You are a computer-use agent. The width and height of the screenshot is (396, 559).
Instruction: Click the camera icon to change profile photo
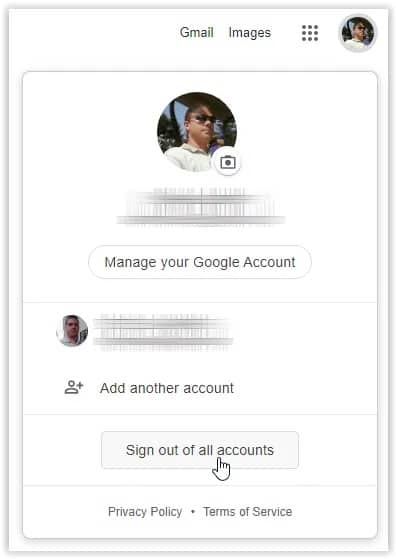point(228,163)
